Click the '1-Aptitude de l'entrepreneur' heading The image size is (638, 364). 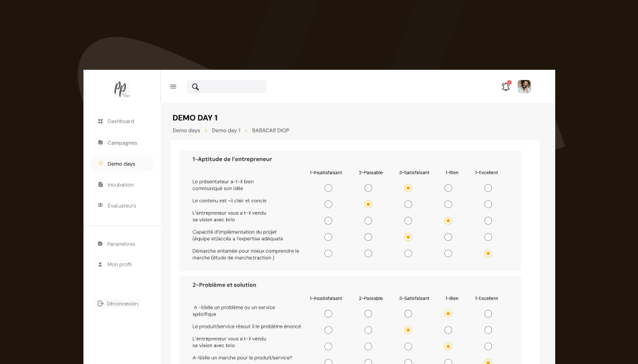(x=232, y=159)
